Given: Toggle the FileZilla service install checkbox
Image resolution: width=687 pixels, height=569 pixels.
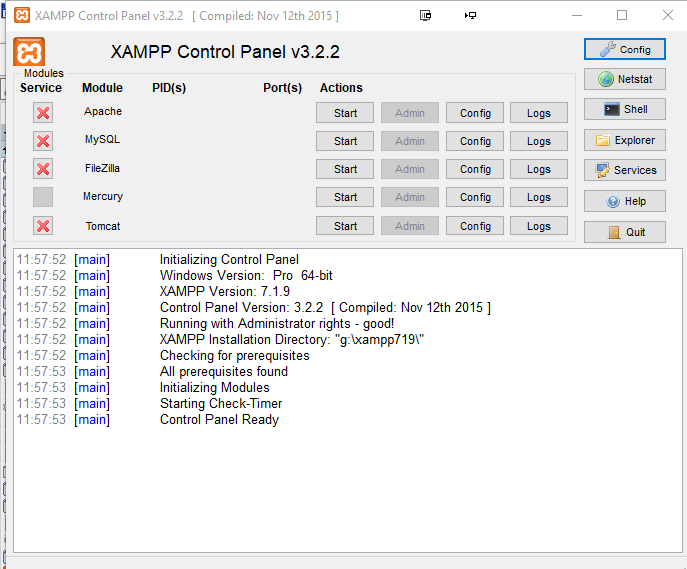Looking at the screenshot, I should click(x=43, y=169).
